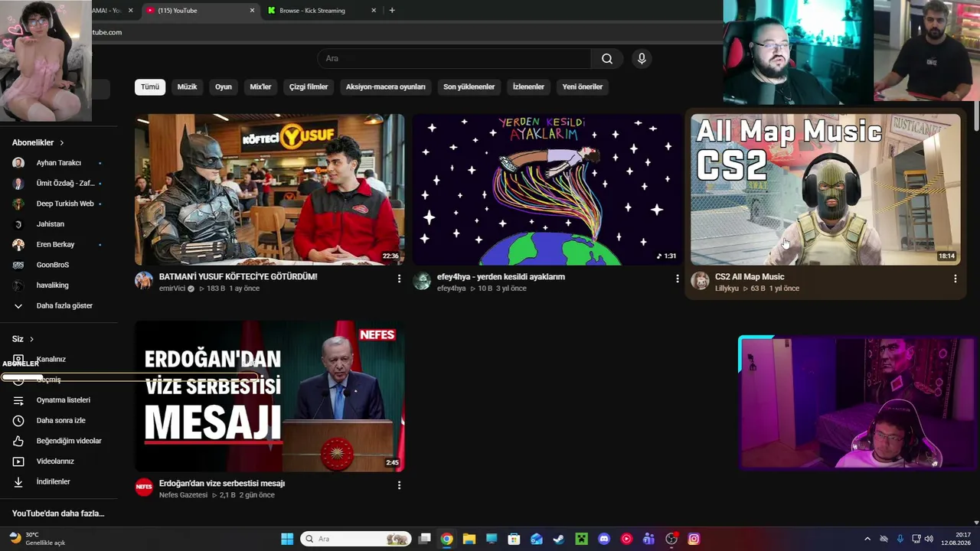Select the Tümü filter chip
The image size is (980, 551).
click(x=150, y=87)
